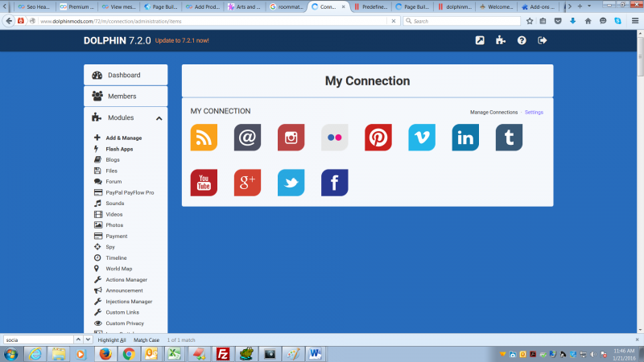Click the DOLPHIN 7.2.0 logo
Viewport: 644px width, 362px height.
click(x=117, y=41)
